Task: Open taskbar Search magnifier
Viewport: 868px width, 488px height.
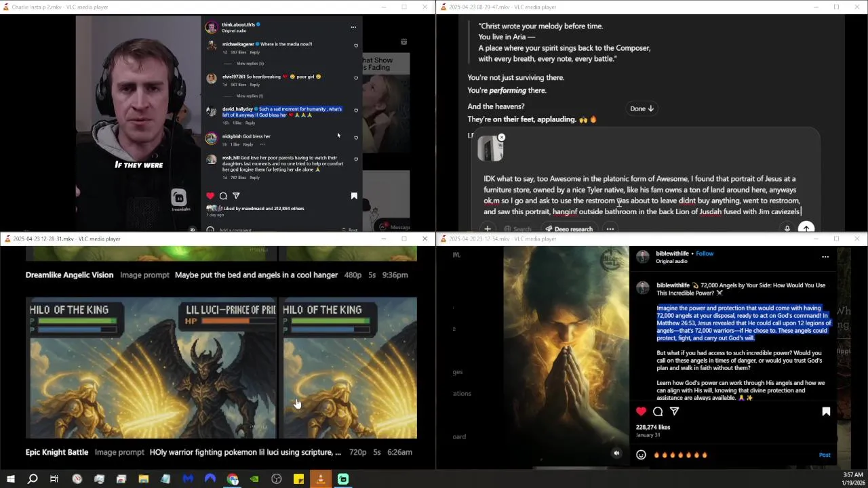Action: pyautogui.click(x=32, y=479)
